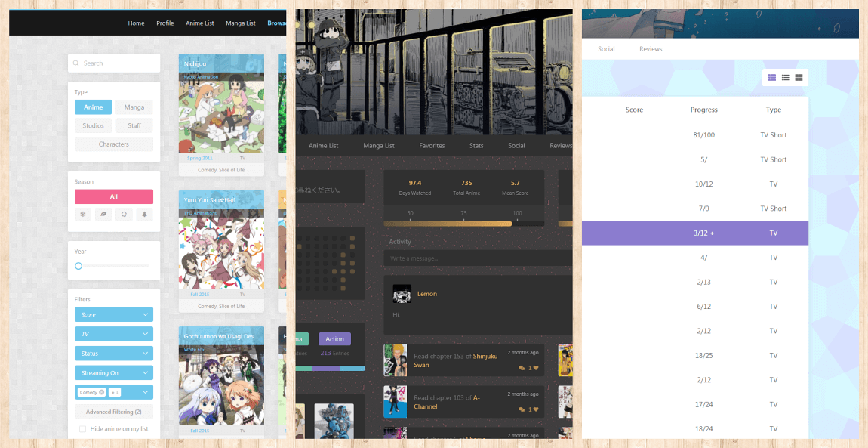Image resolution: width=868 pixels, height=448 pixels.
Task: Select the summer sun season icon
Action: tap(124, 215)
